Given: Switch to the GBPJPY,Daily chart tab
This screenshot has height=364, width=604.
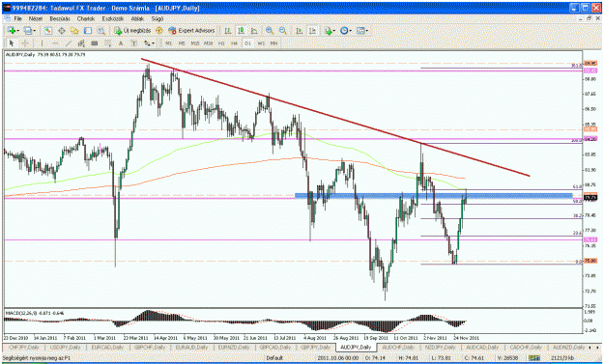Looking at the screenshot, I should [315, 347].
